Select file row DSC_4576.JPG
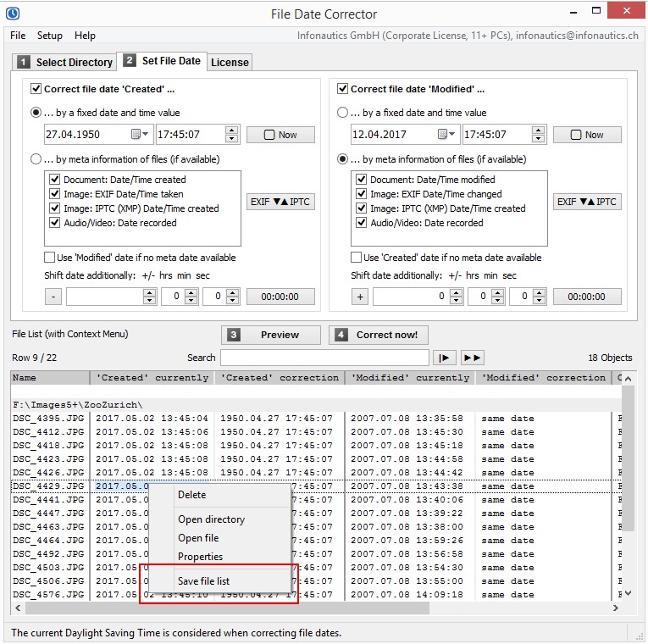648x644 pixels. [x=316, y=594]
